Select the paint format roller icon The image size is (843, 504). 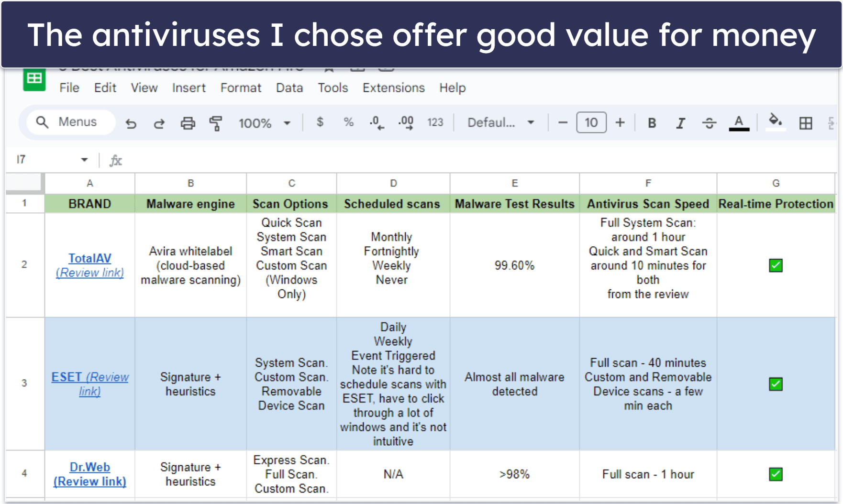click(x=216, y=123)
